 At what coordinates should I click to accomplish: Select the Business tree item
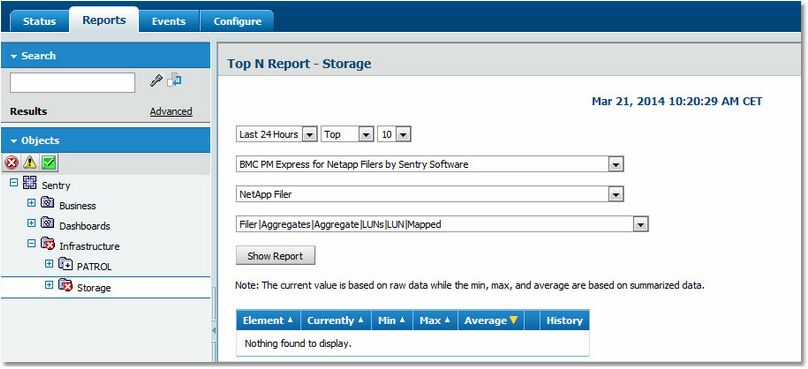point(77,206)
